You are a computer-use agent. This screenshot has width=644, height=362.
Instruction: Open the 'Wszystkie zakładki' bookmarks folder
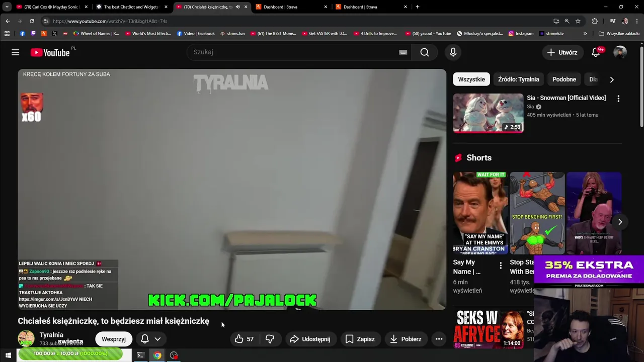point(619,34)
